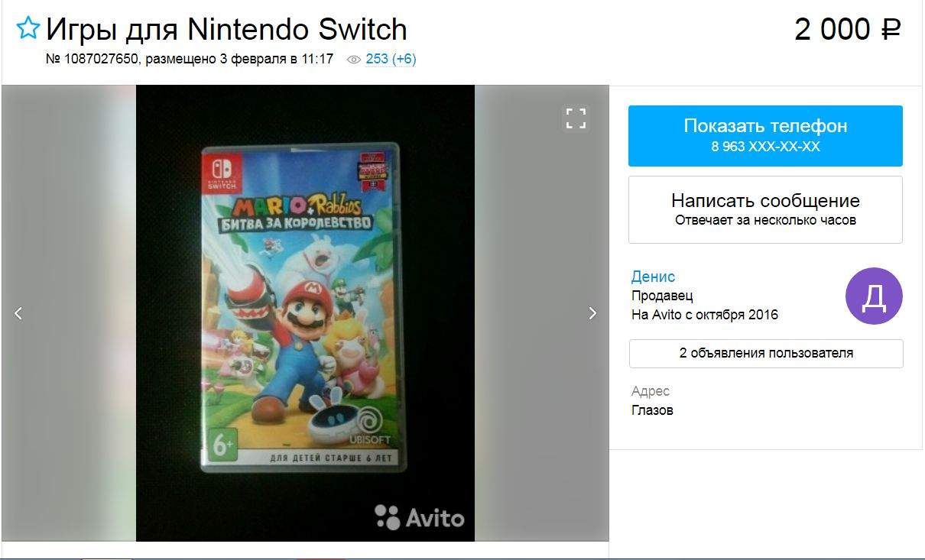The width and height of the screenshot is (925, 560).
Task: Open seller profile link Денис
Action: pyautogui.click(x=653, y=277)
